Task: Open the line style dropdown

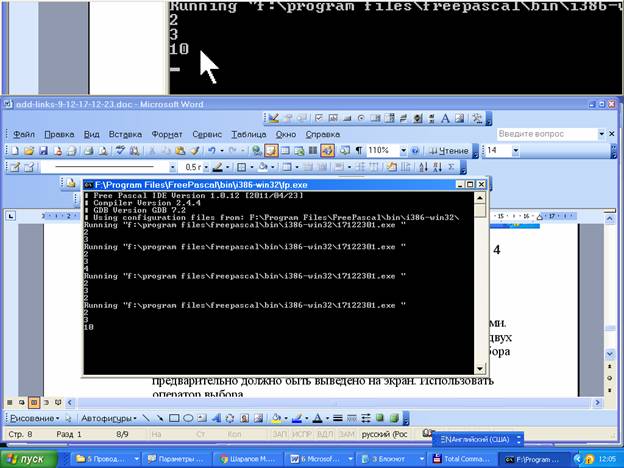Action: (172, 167)
